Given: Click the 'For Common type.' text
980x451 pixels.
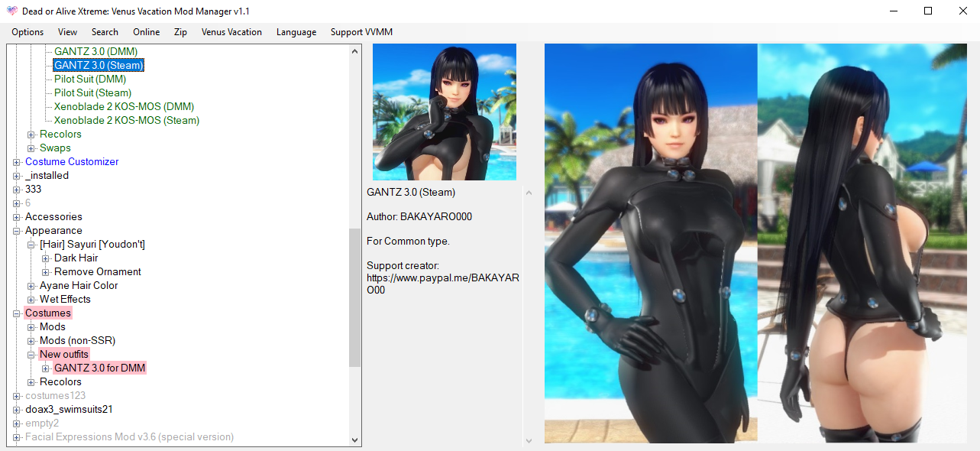Looking at the screenshot, I should click(408, 241).
